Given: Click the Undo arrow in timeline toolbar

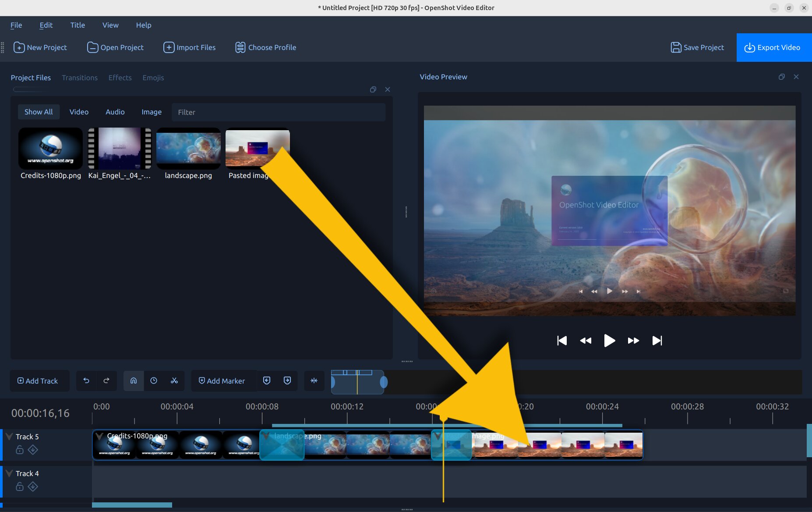Looking at the screenshot, I should pyautogui.click(x=86, y=380).
